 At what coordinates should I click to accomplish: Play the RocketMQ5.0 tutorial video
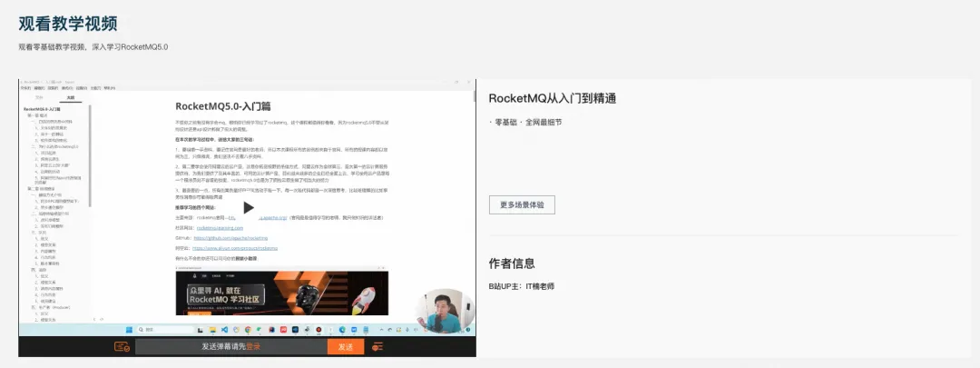tap(248, 207)
